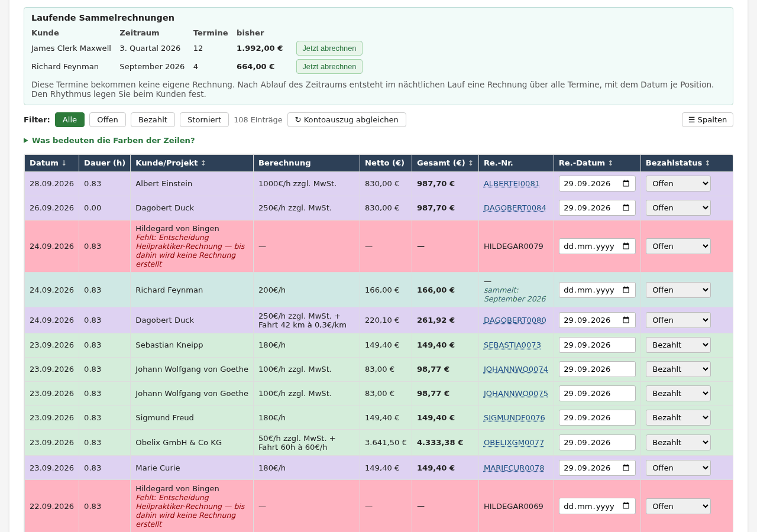Sort by Datum column arrow

pyautogui.click(x=64, y=163)
